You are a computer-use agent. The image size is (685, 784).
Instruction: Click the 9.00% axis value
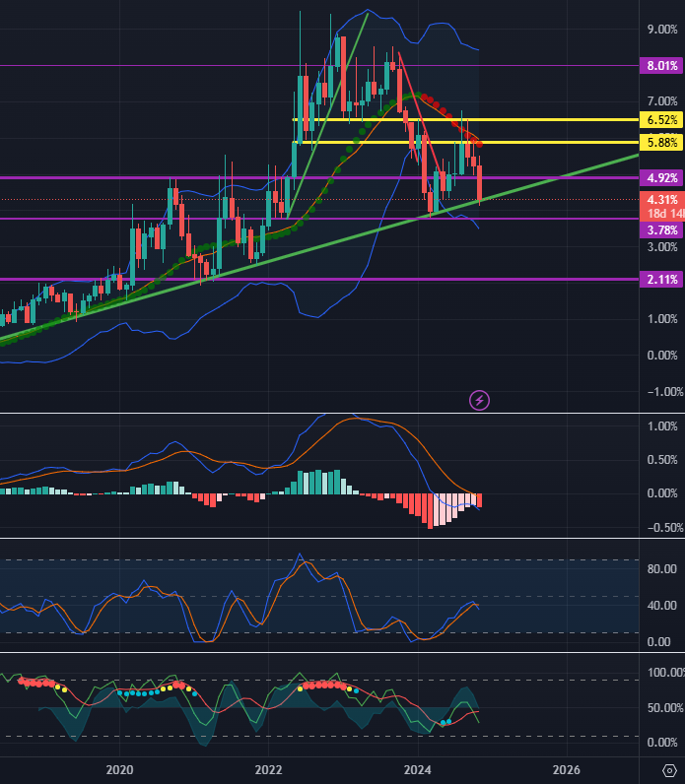[662, 29]
